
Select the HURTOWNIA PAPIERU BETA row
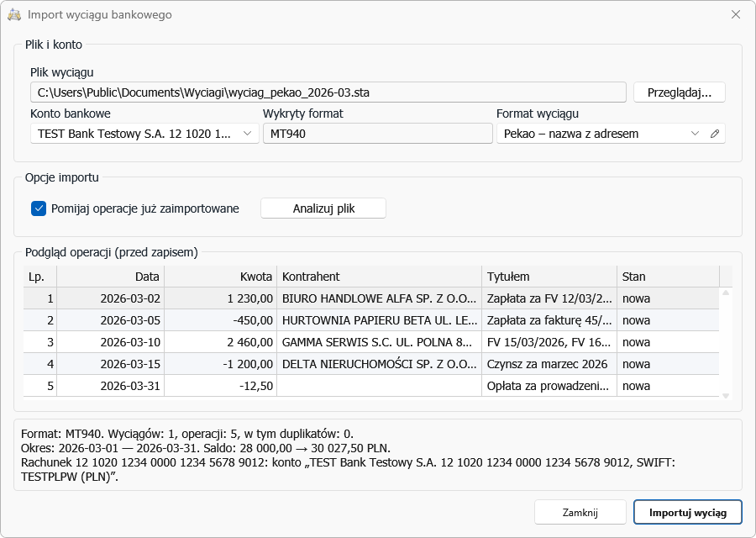point(371,320)
